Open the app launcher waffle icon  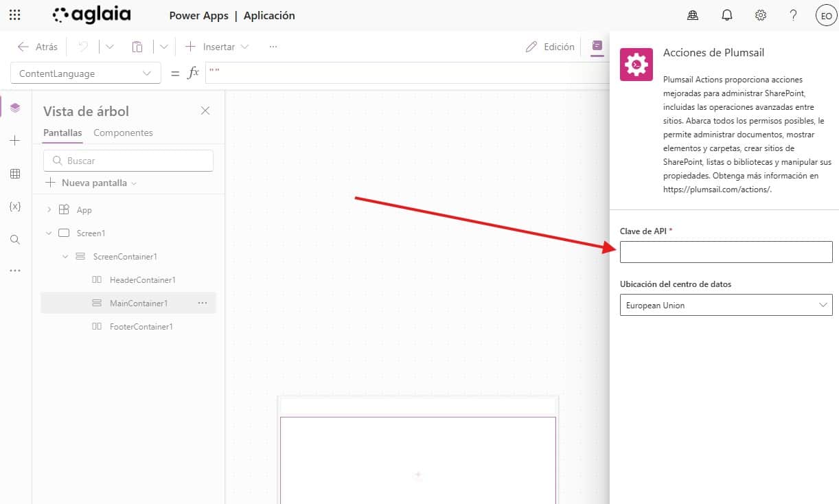(x=14, y=15)
